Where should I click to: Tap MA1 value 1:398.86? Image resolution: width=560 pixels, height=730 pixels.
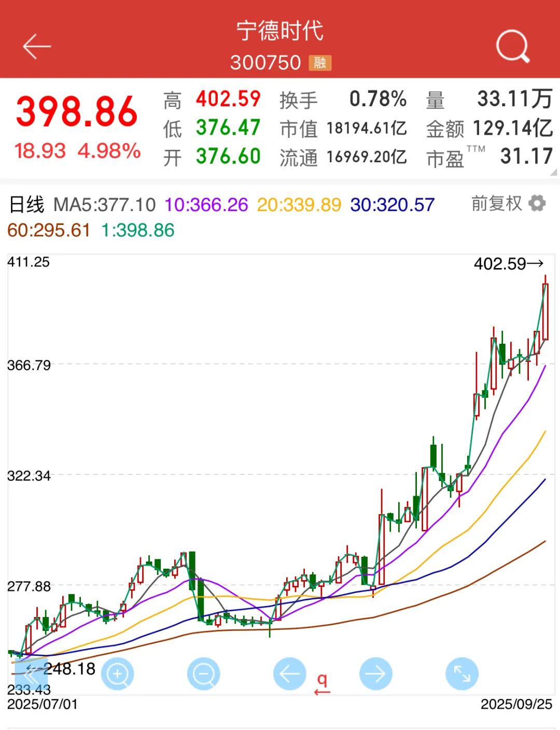coord(137,230)
